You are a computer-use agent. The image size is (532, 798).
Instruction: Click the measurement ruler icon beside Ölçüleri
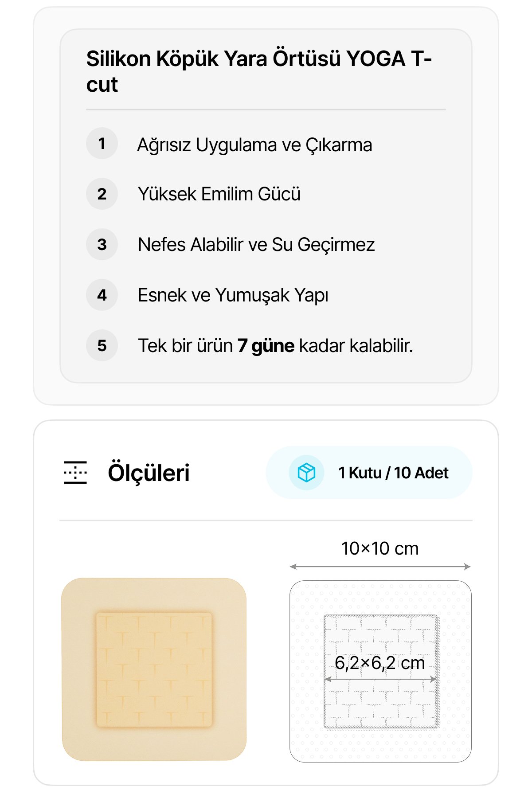click(75, 473)
